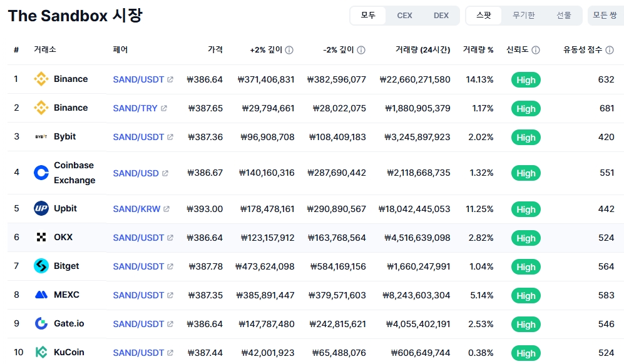Click liquidity score 681

[607, 108]
